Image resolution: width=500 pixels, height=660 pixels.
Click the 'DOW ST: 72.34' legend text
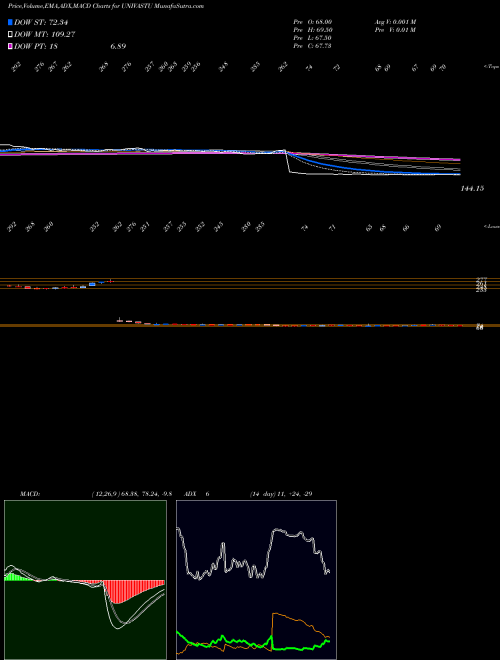coord(41,22)
